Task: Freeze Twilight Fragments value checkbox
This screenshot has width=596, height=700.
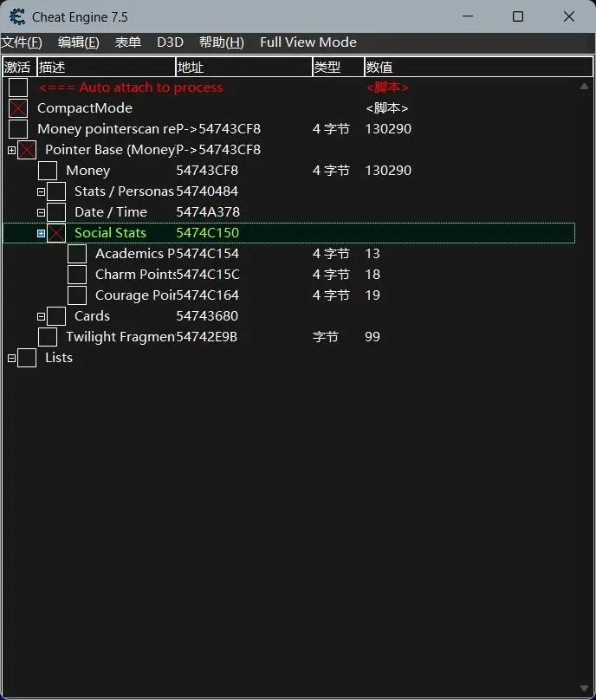Action: 48,337
